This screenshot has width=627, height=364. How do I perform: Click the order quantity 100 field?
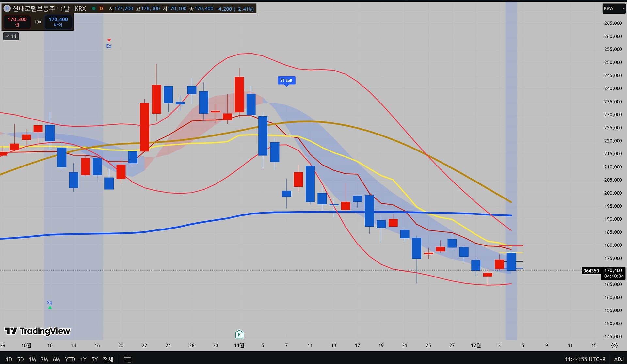tap(38, 22)
